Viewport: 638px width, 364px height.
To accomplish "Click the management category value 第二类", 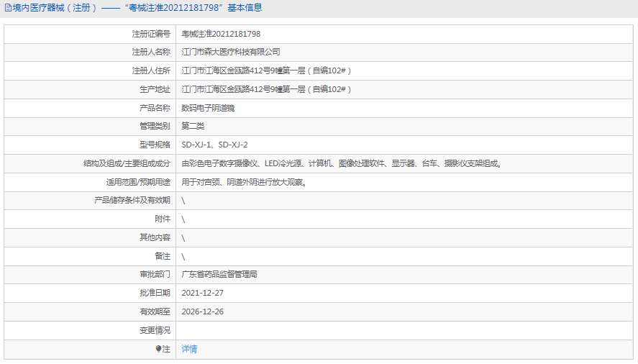I will tap(193, 126).
